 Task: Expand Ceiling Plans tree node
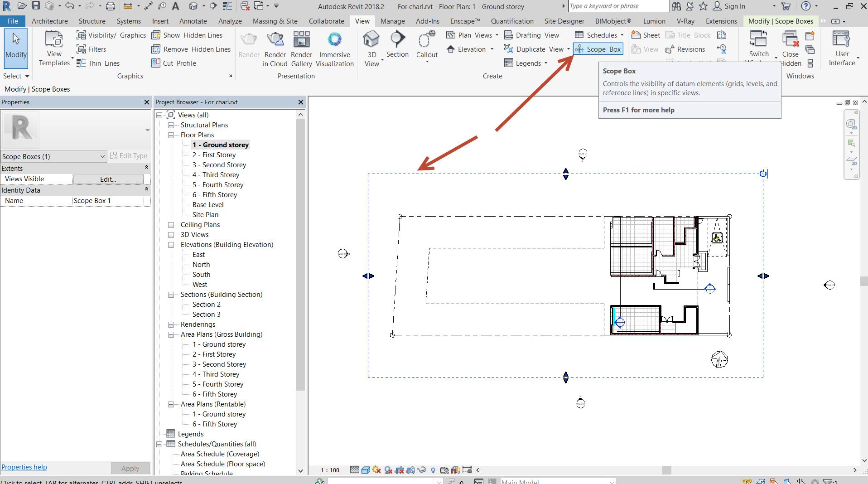[x=171, y=225]
